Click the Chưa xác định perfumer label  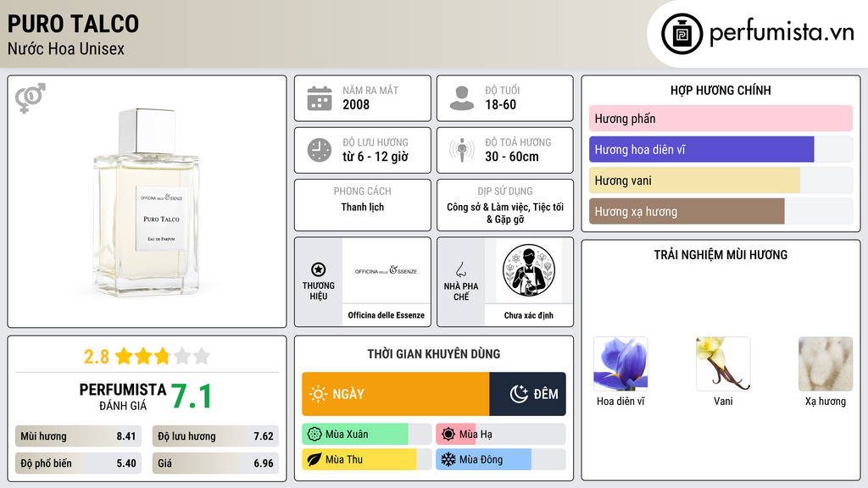point(529,315)
